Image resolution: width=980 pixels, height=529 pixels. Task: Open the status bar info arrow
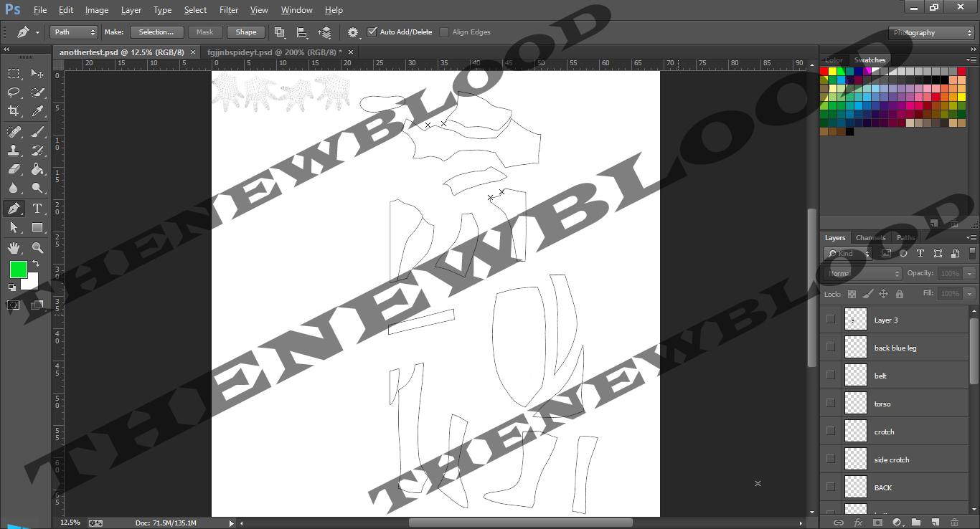pos(231,523)
